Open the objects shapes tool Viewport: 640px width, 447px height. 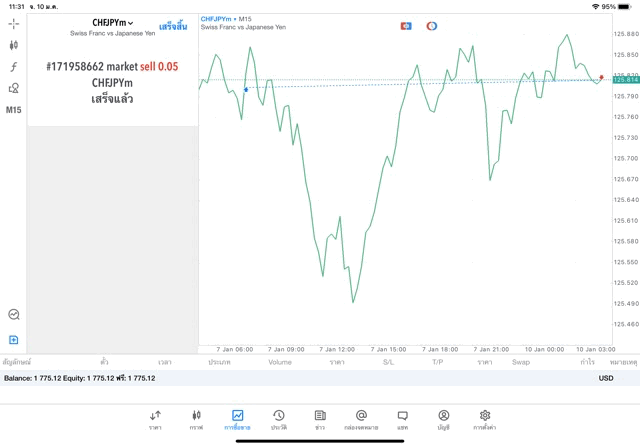[14, 88]
